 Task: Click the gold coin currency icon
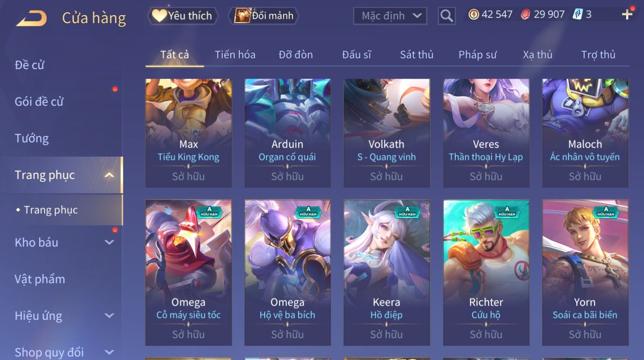pyautogui.click(x=474, y=15)
